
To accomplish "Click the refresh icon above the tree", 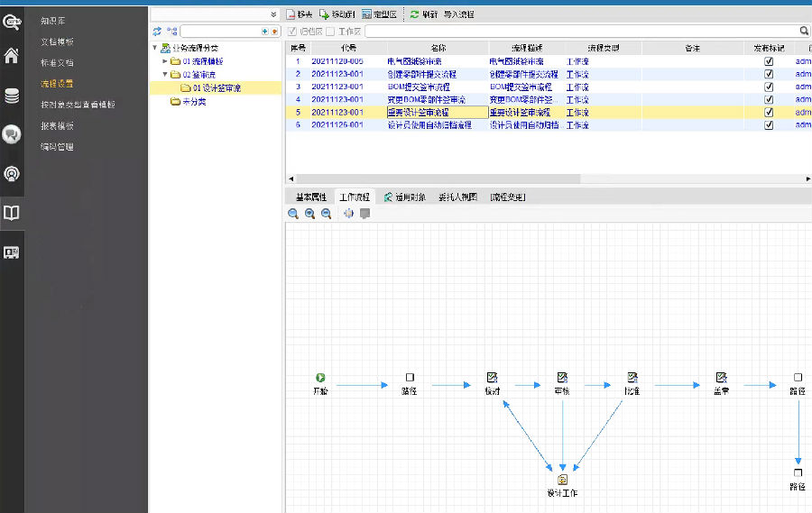I will click(x=157, y=31).
